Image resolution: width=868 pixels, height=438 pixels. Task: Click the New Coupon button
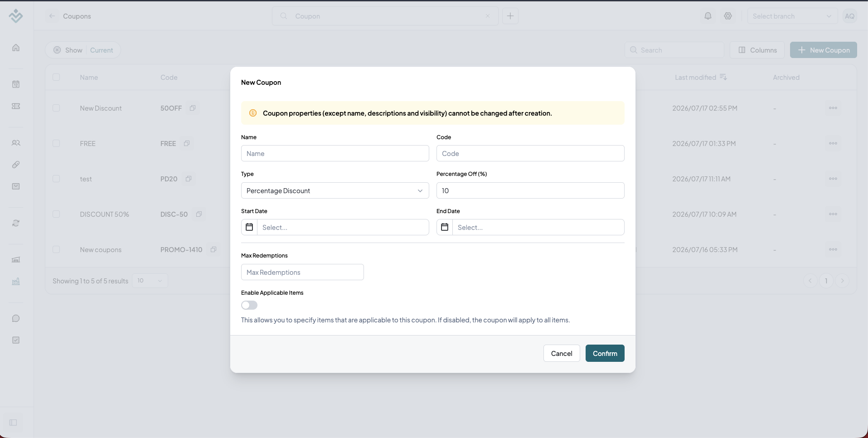(x=824, y=50)
